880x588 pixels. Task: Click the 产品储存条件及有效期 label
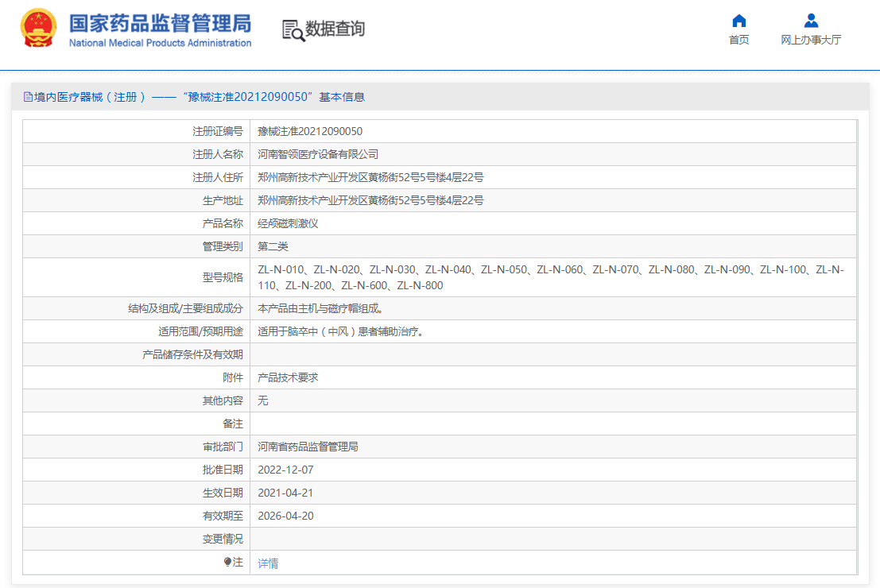(x=192, y=354)
